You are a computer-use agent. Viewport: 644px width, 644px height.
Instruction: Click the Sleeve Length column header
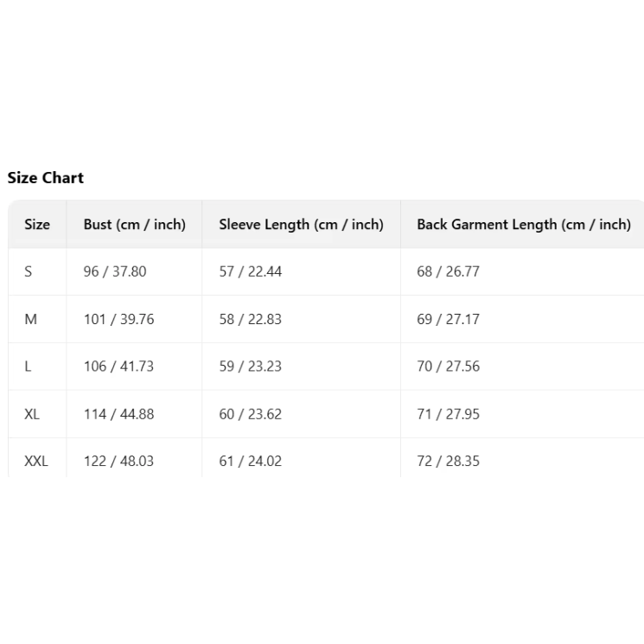coord(301,225)
